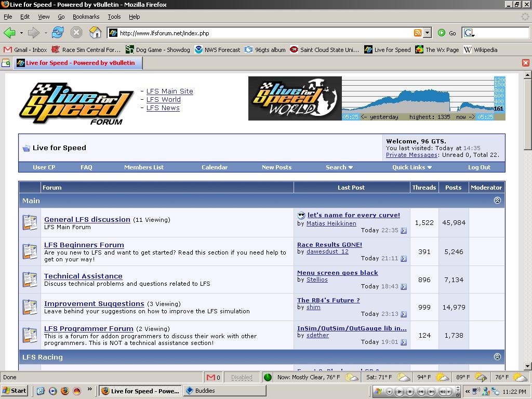Viewport: 532px width, 399px height.
Task: Close the tab with red X
Action: [526, 63]
